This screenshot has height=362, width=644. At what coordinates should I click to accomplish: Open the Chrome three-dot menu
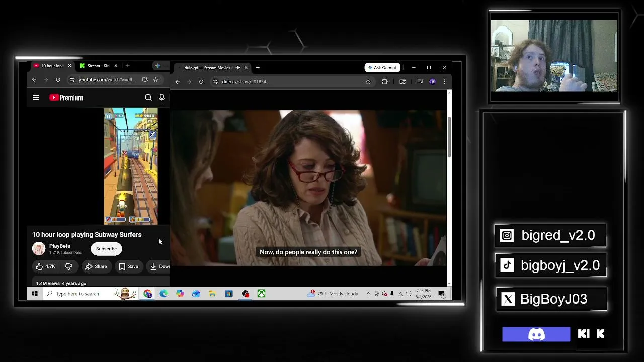coord(444,82)
